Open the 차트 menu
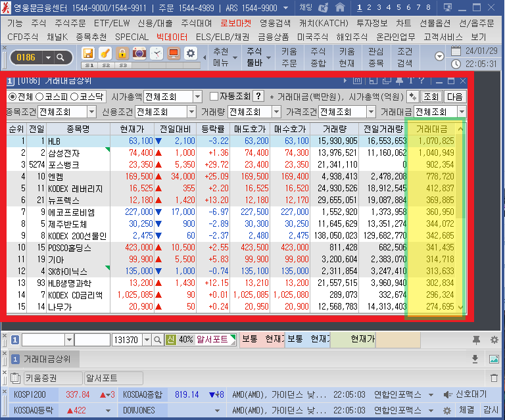 point(403,23)
